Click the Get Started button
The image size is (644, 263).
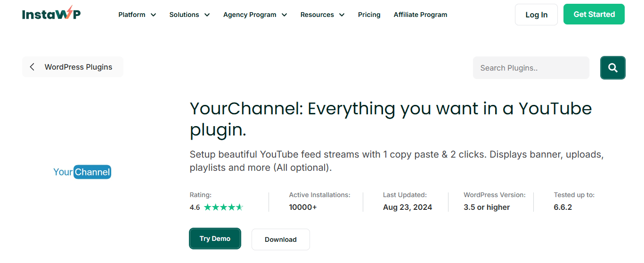tap(594, 14)
